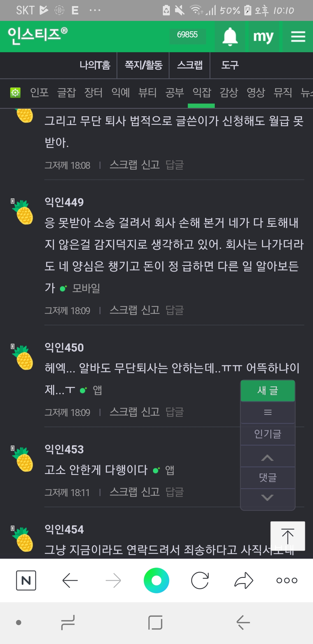Open the notification bell
This screenshot has height=644, width=313.
230,37
